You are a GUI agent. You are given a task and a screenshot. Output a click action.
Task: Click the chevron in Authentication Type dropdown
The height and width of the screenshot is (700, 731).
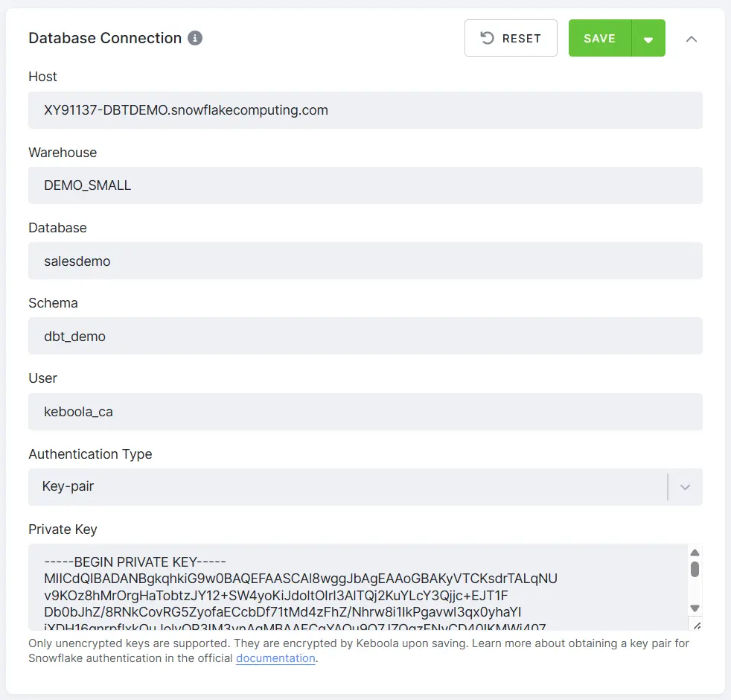pos(686,487)
